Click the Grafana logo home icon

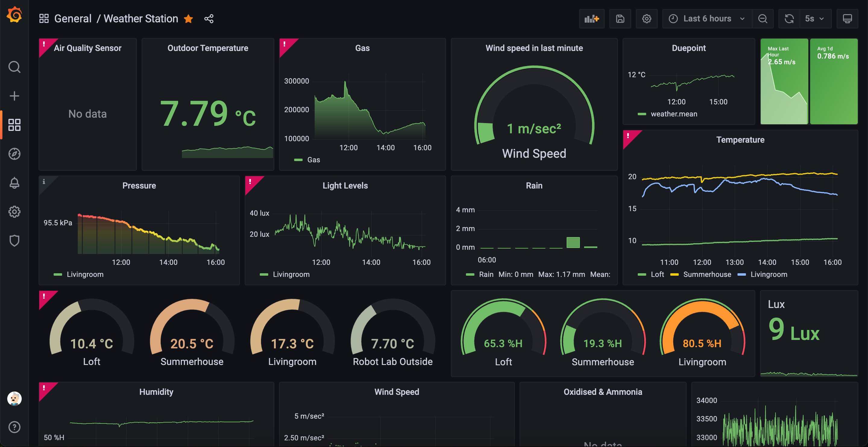(x=14, y=15)
